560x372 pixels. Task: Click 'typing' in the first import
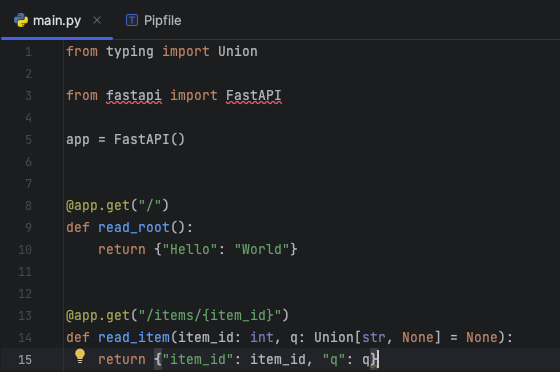130,52
